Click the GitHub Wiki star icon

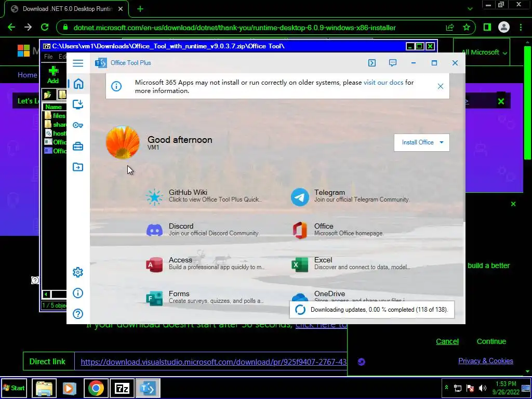tap(154, 197)
